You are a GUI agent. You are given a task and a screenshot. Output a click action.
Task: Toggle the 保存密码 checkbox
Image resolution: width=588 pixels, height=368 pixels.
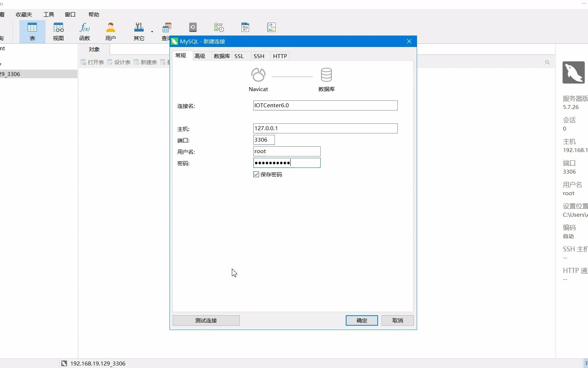pos(256,174)
